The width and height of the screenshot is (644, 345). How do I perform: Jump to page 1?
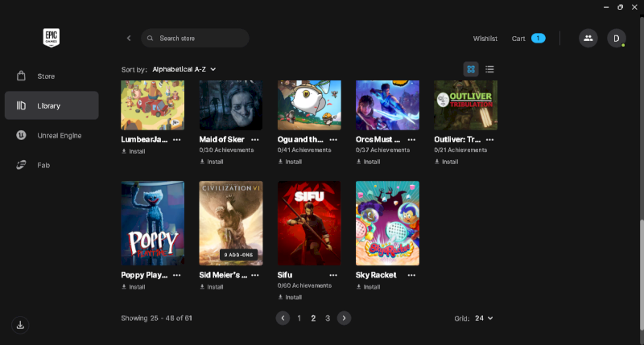pyautogui.click(x=299, y=318)
